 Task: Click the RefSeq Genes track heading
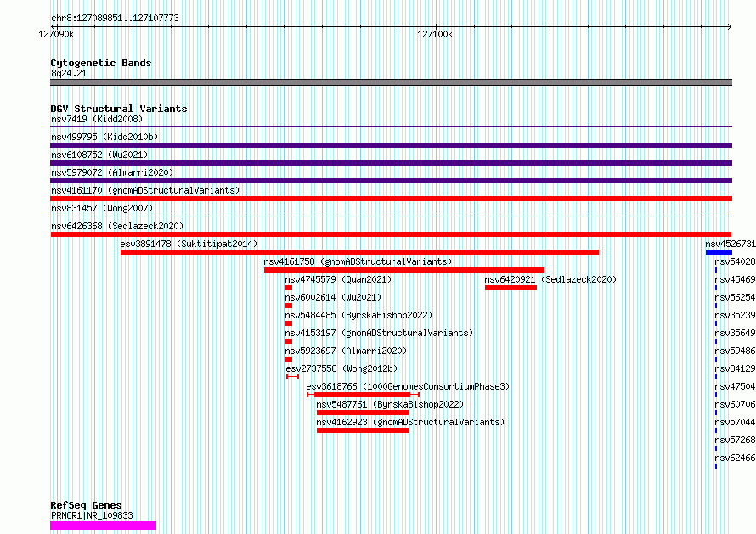click(87, 505)
